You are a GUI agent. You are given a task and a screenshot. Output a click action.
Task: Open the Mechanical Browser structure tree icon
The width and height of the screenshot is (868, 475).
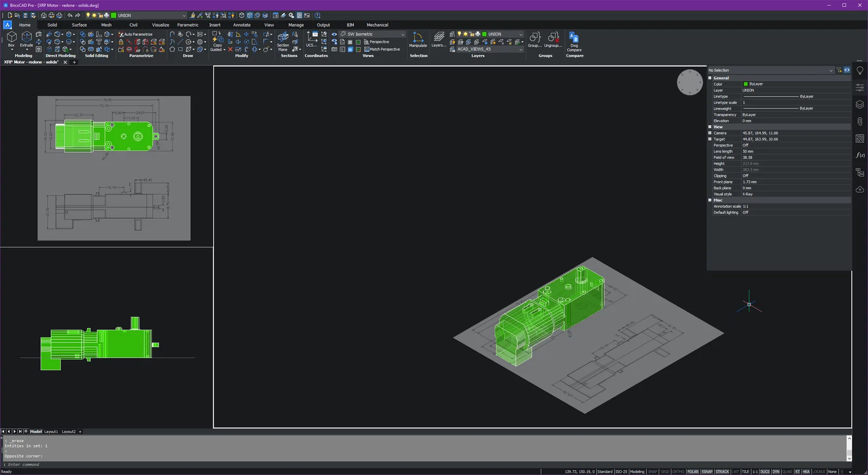(860, 173)
